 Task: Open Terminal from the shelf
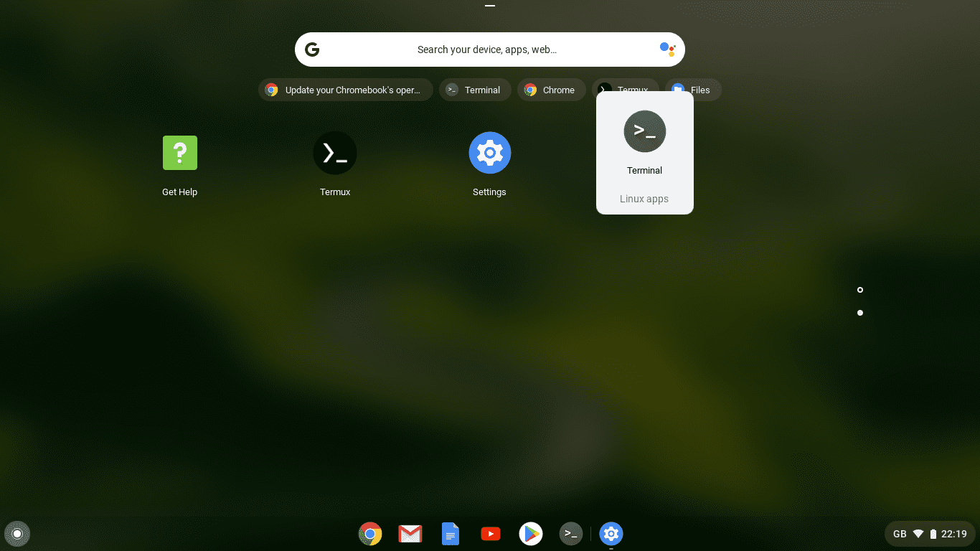(571, 534)
